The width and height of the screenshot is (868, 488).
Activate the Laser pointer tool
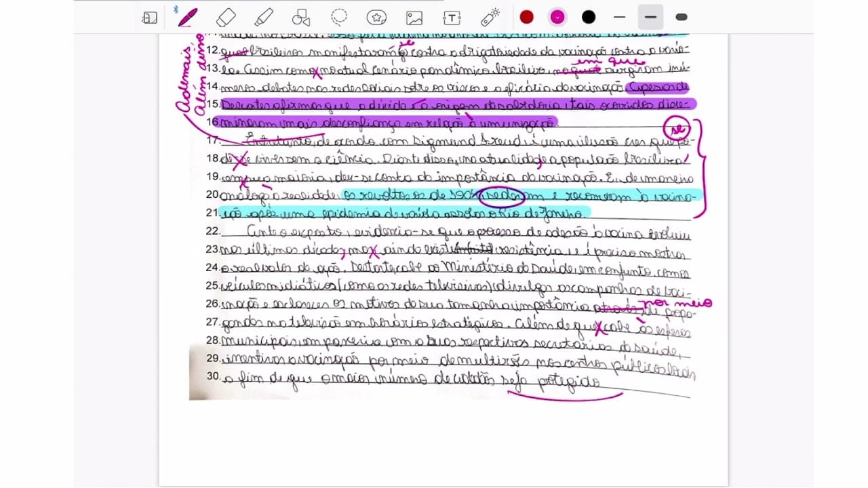point(490,17)
